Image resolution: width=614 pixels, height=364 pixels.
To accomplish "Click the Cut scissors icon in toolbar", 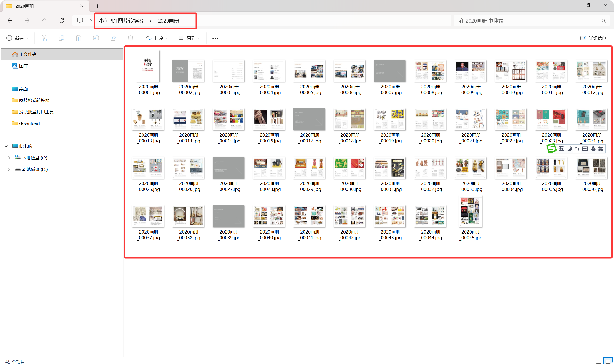I will click(44, 38).
